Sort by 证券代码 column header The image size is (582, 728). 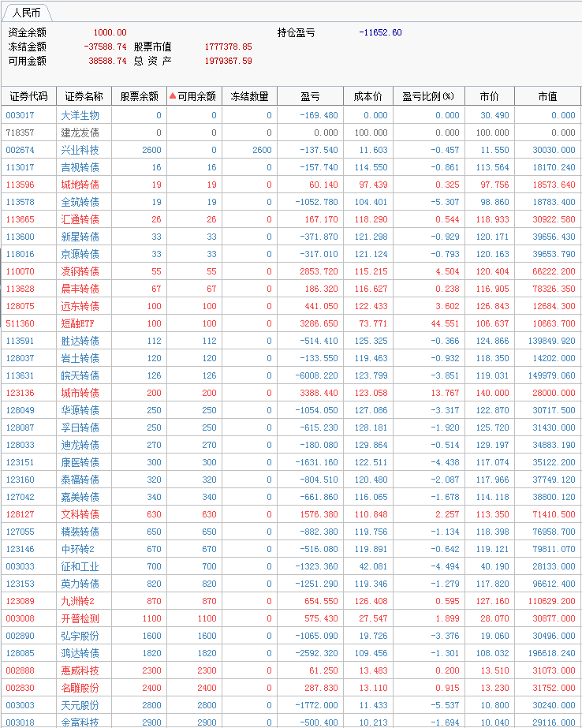(x=28, y=96)
